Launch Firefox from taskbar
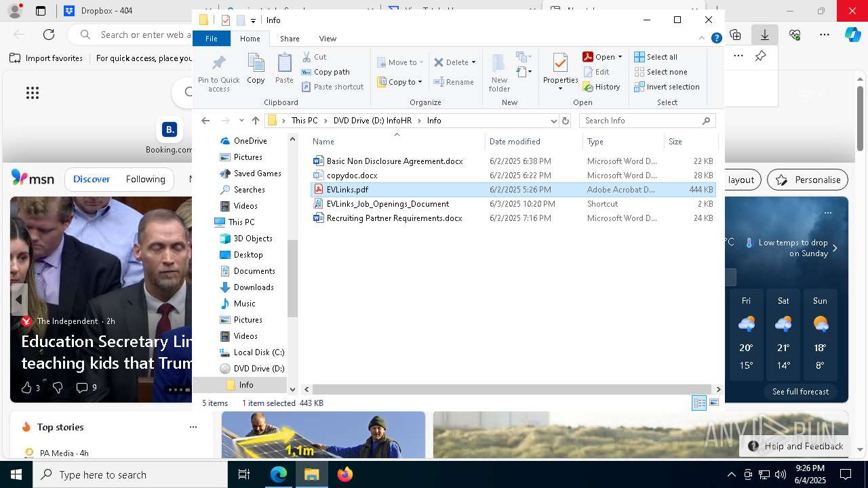This screenshot has width=868, height=488. (344, 474)
